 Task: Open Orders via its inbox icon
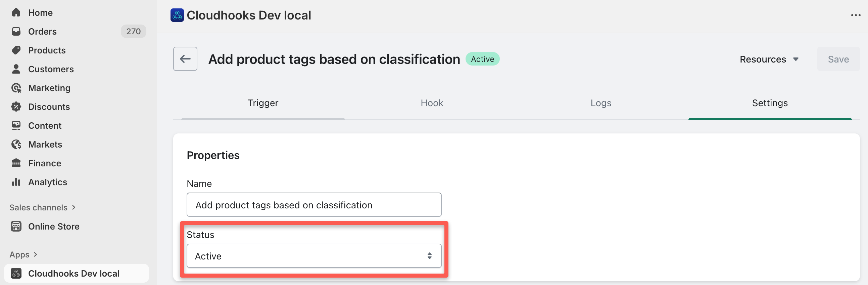coord(16,31)
